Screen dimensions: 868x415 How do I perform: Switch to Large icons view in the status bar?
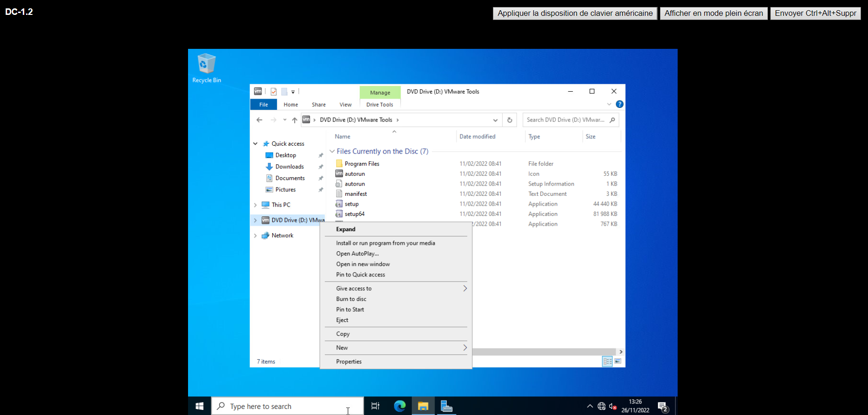(618, 361)
